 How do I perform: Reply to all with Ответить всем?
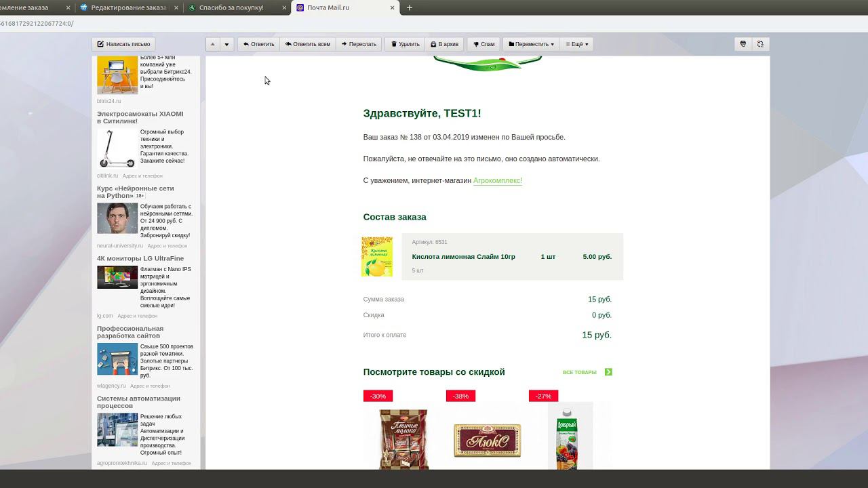[308, 44]
